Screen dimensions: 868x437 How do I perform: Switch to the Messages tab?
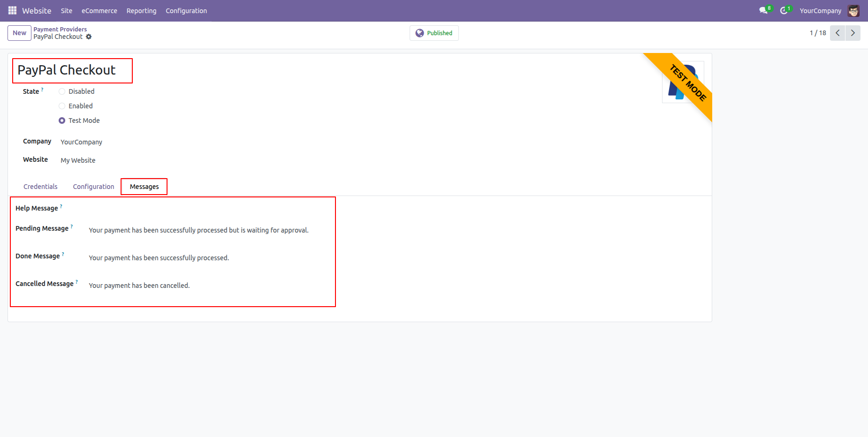click(x=145, y=187)
